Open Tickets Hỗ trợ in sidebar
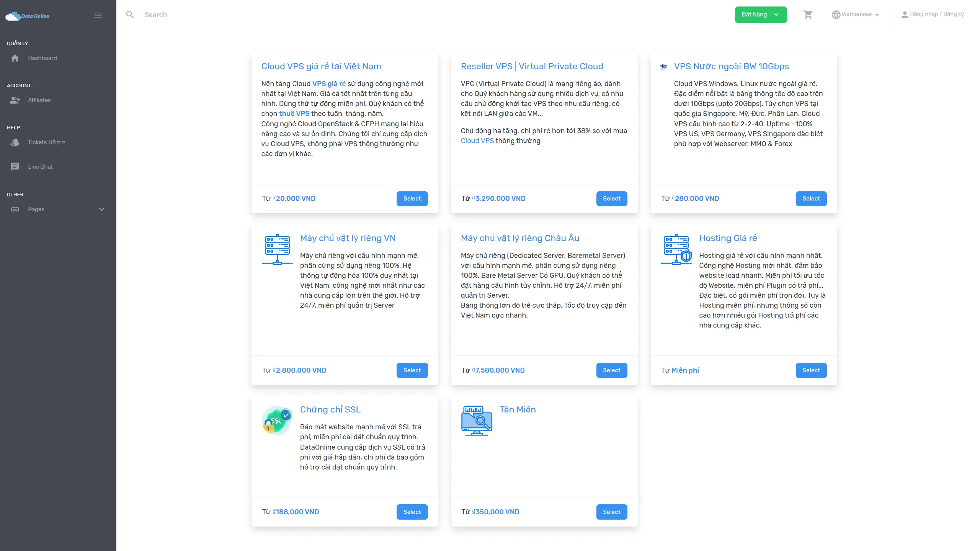The height and width of the screenshot is (551, 980). coord(46,142)
